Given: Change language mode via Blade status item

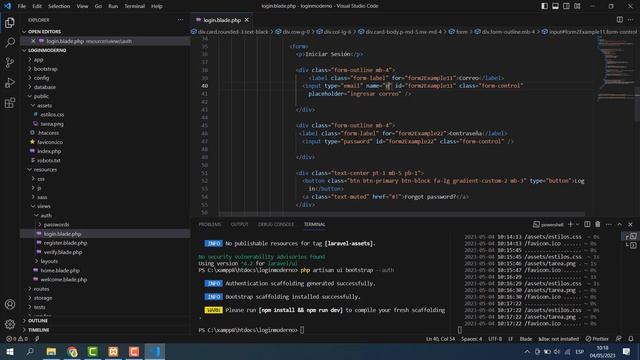Looking at the screenshot, I should (x=526, y=339).
